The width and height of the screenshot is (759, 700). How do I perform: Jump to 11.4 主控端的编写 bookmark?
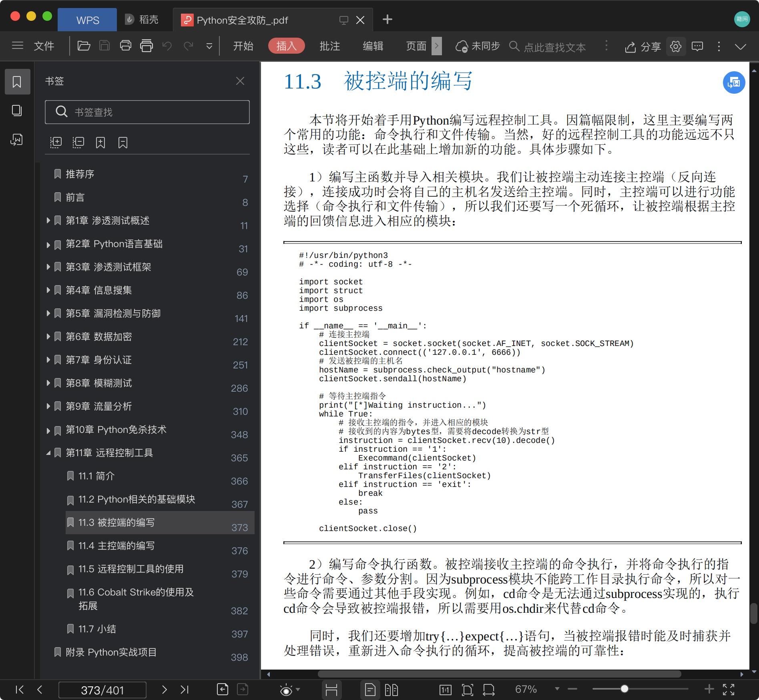pos(116,546)
